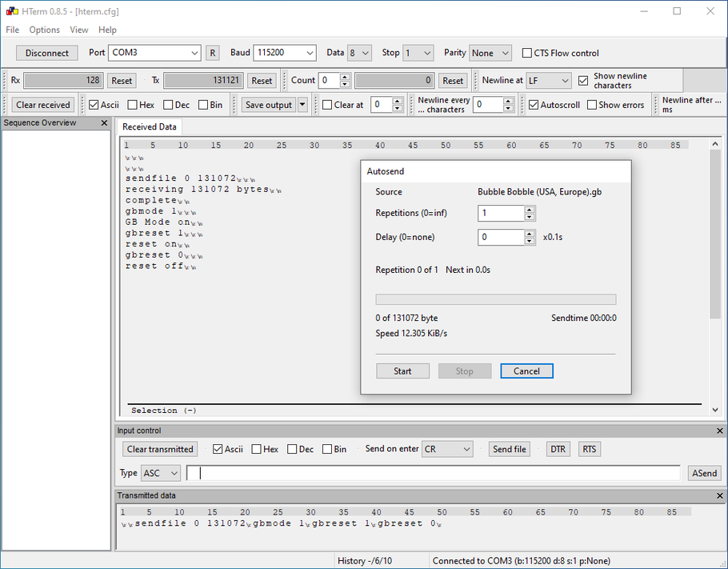This screenshot has height=569, width=728.
Task: Click the HTerm app icon in title bar
Action: pos(12,11)
